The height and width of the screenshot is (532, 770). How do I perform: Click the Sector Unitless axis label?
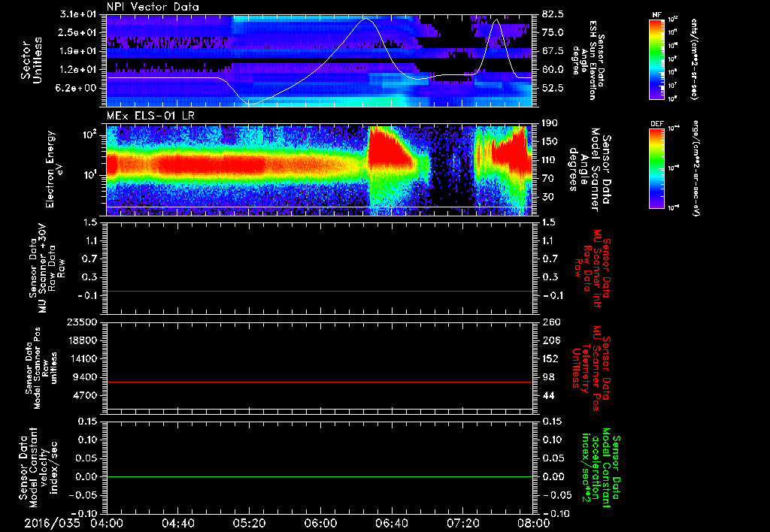(x=32, y=60)
